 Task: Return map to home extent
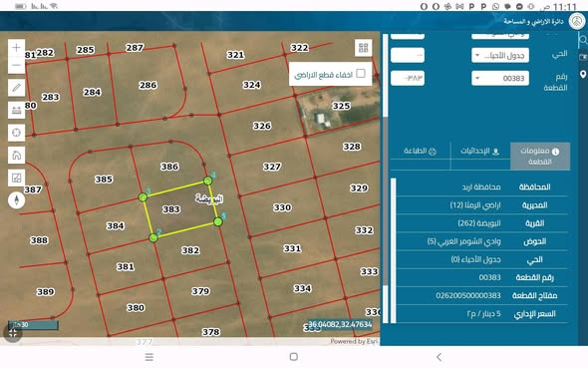tap(16, 156)
